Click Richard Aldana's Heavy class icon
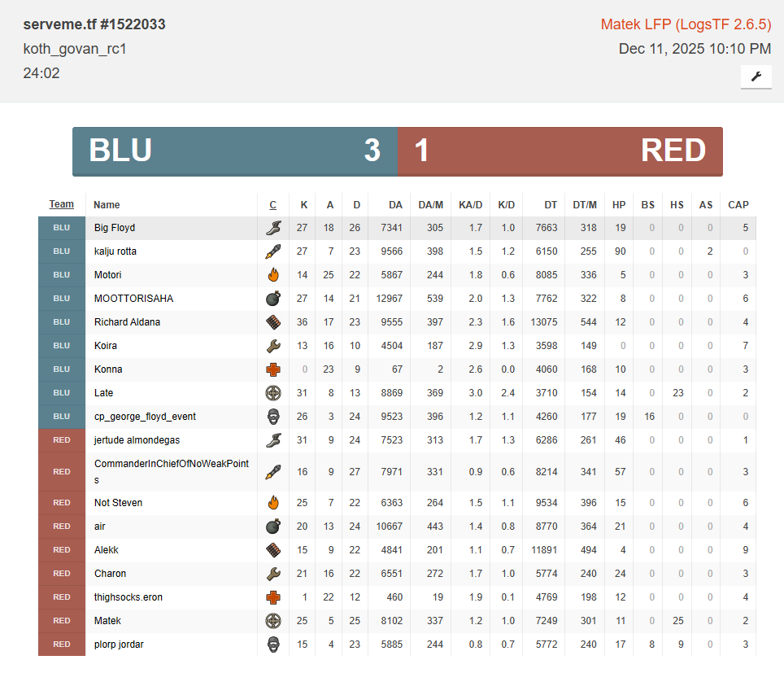Image resolution: width=784 pixels, height=673 pixels. click(x=273, y=322)
